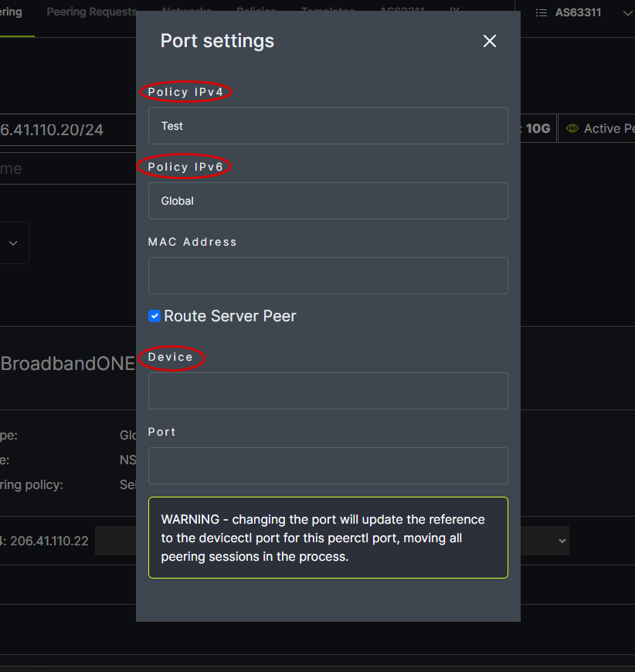635x672 pixels.
Task: Expand the chevron dropdown left of the dialog
Action: coord(13,243)
